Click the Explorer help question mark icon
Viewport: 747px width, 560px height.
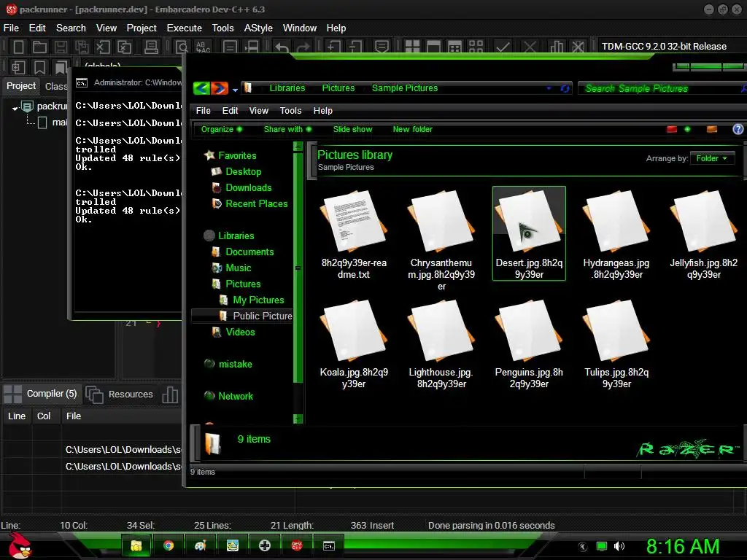pos(738,129)
